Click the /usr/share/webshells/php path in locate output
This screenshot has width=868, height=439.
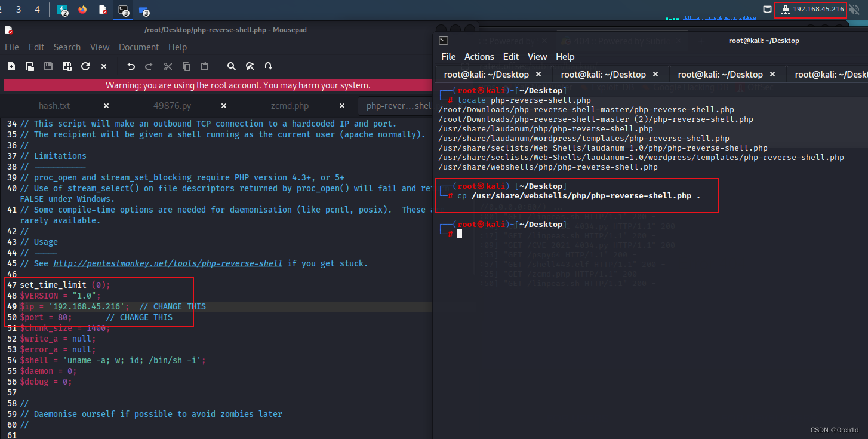(x=548, y=167)
